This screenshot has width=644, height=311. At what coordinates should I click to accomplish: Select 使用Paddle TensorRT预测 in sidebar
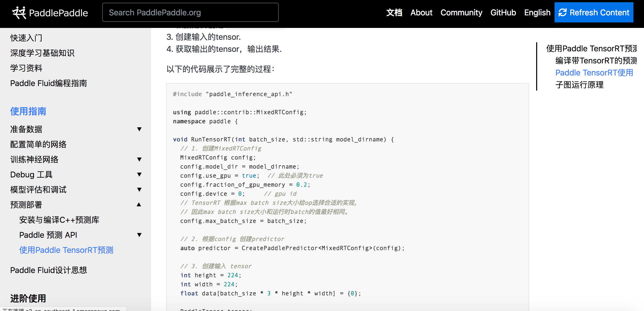click(x=66, y=250)
